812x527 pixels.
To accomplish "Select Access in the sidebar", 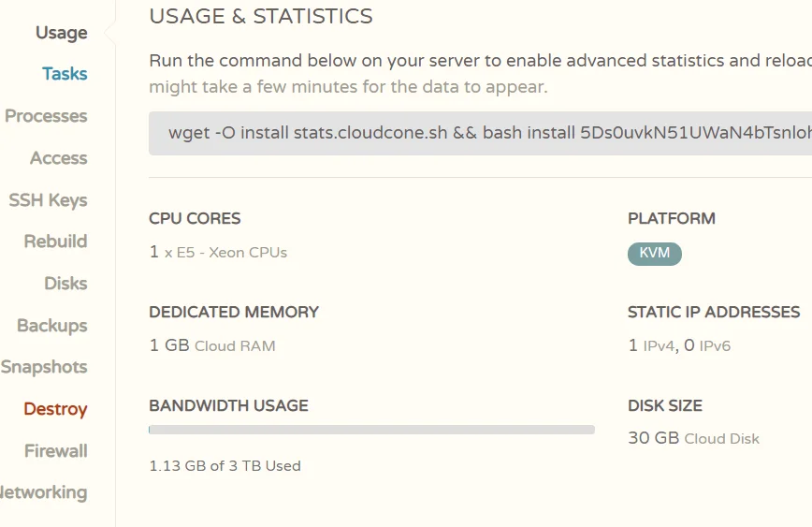I will pyautogui.click(x=58, y=158).
